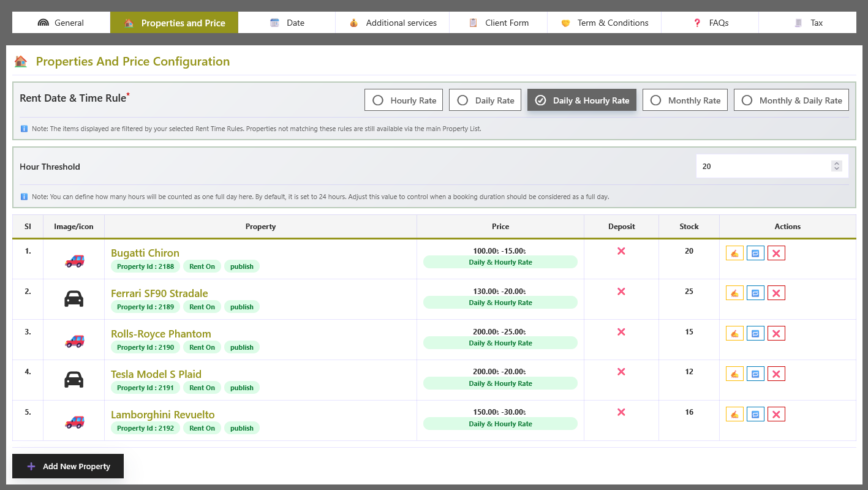Delete the Lamborghini Revuelto property
Screen dimensions: 868x490
click(776, 415)
